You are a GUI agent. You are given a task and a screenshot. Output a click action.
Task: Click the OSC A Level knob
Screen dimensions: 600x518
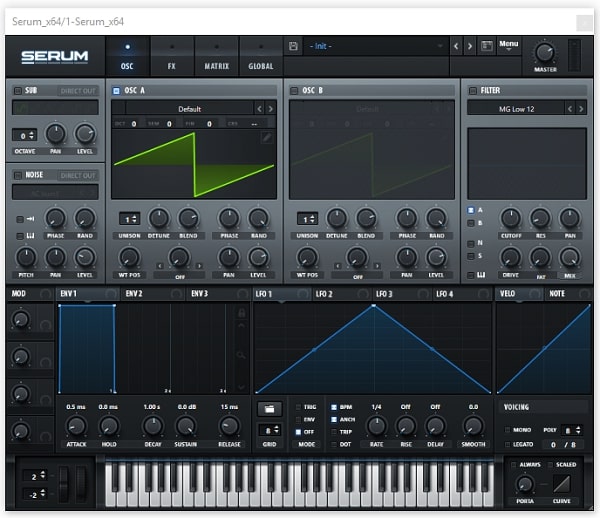258,257
